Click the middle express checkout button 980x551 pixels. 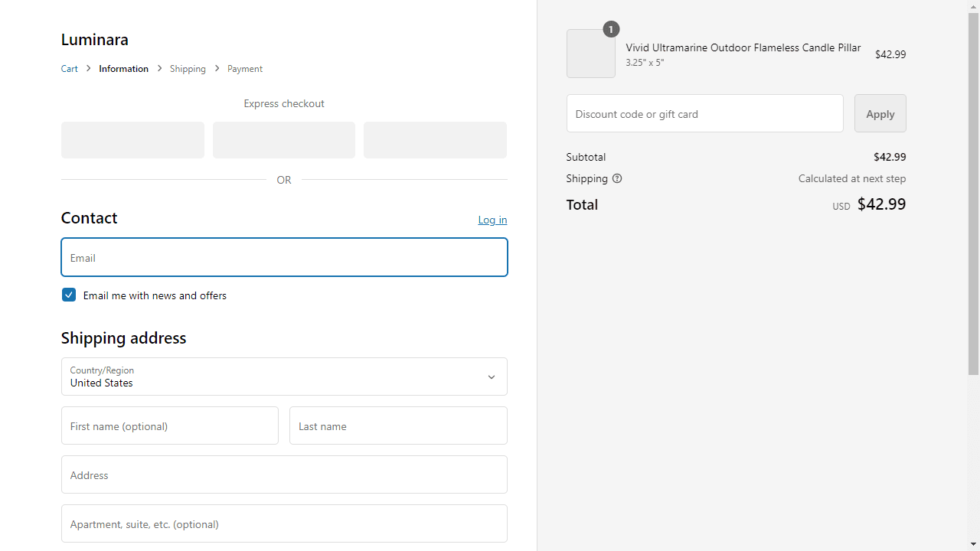coord(284,140)
